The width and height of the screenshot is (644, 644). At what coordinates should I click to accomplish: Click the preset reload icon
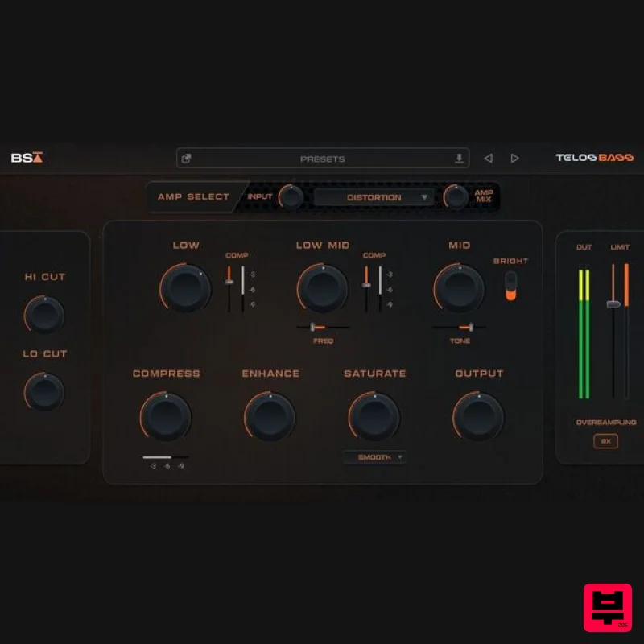click(x=186, y=158)
